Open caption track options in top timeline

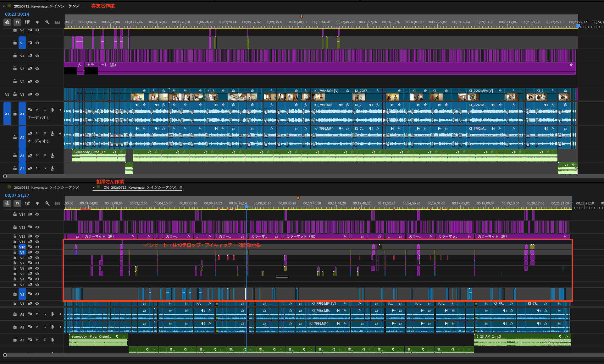point(58,22)
